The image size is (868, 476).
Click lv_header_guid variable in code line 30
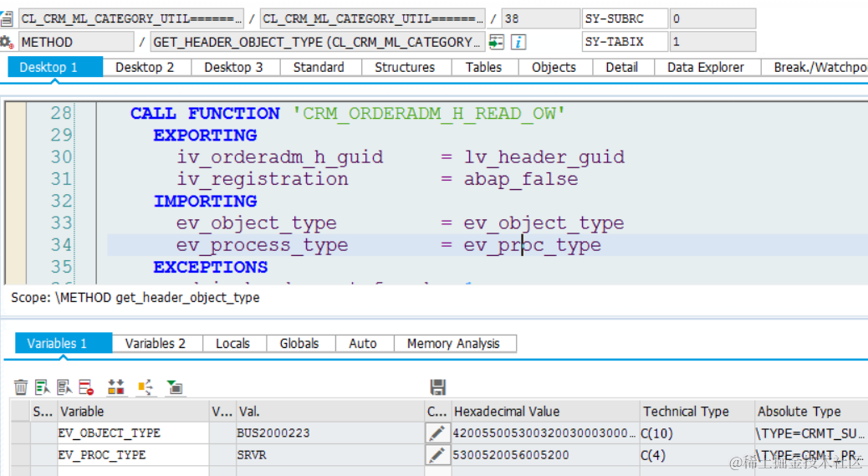click(x=544, y=157)
